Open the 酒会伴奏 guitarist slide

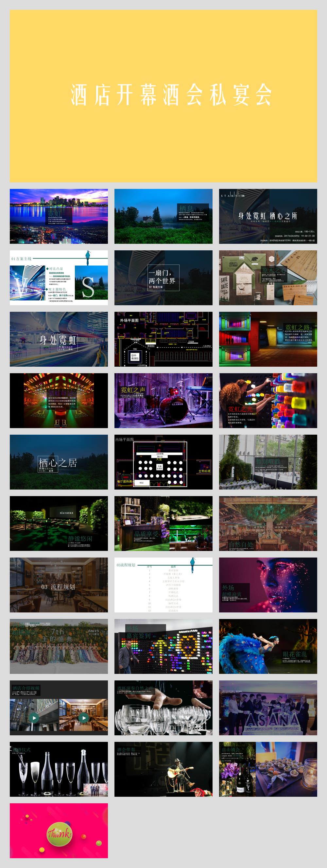coord(163,769)
